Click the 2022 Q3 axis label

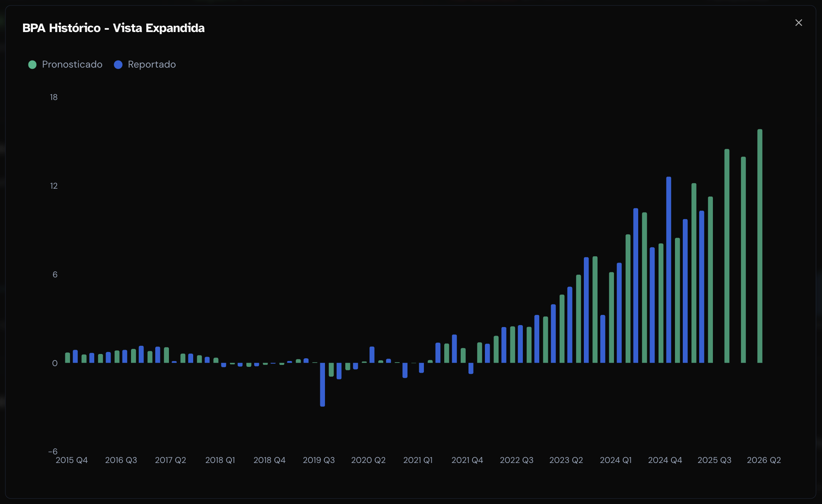tap(517, 460)
